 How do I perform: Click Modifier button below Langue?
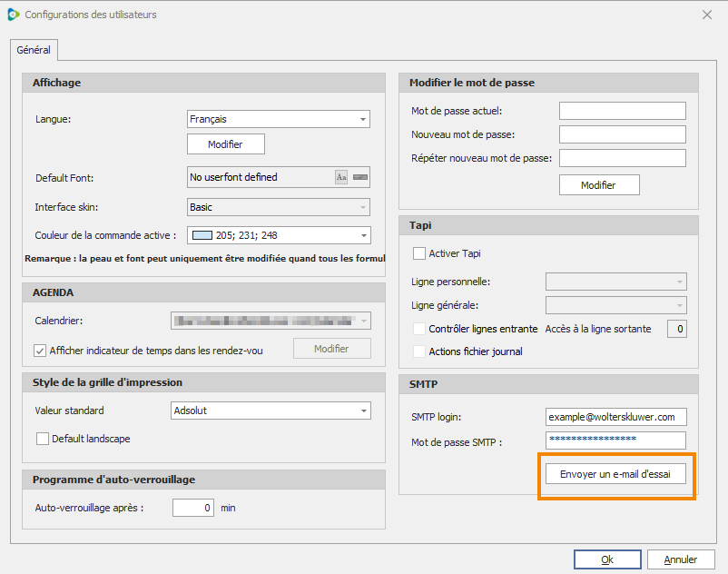226,144
